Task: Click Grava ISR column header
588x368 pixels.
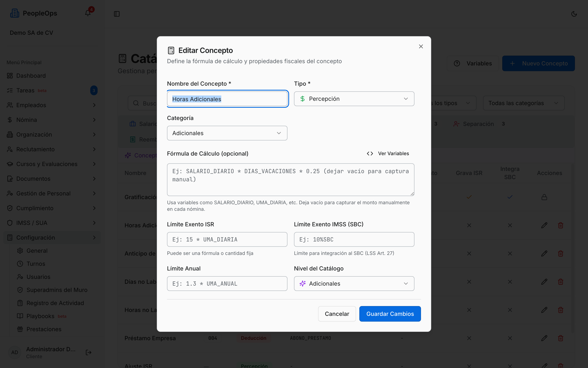Action: click(x=469, y=173)
